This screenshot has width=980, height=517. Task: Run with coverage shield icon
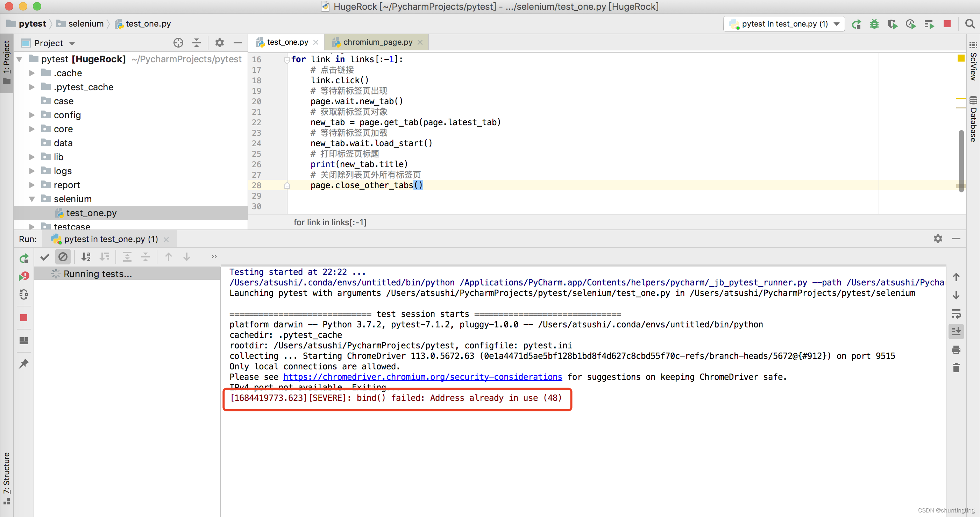(x=893, y=24)
